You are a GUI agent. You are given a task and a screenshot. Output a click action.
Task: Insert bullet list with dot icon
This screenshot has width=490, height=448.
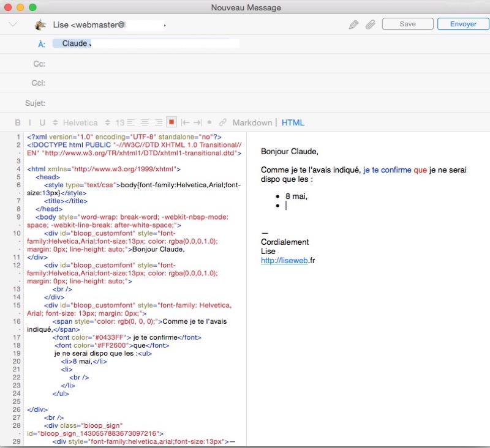[x=209, y=122]
